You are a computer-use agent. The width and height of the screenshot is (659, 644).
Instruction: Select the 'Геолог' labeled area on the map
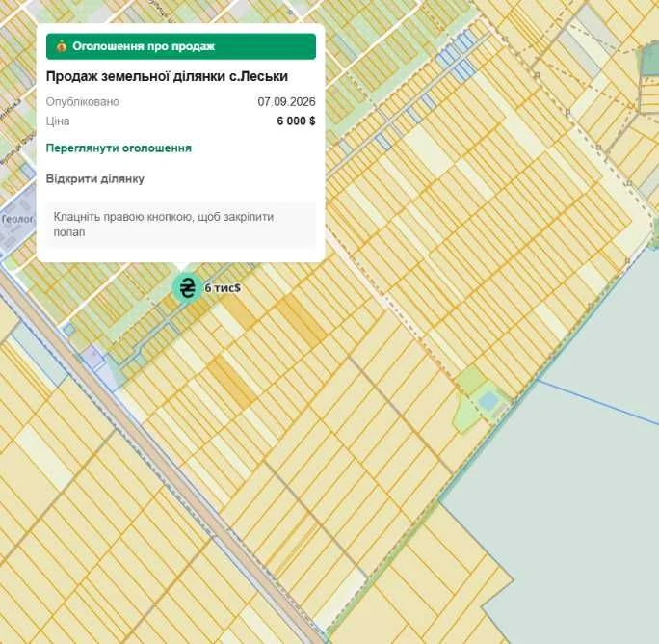click(x=16, y=219)
